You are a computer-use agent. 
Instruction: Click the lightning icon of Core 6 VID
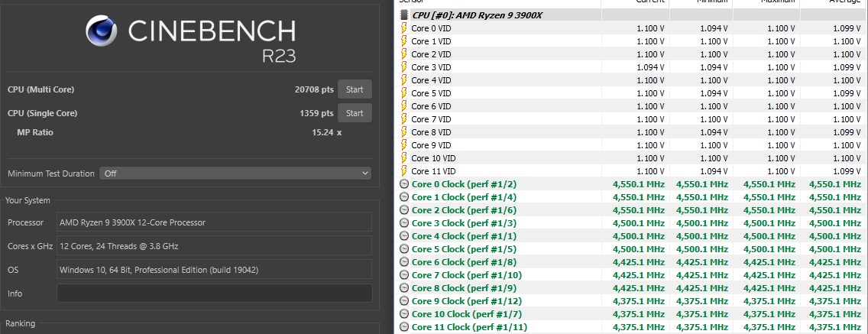coord(403,105)
